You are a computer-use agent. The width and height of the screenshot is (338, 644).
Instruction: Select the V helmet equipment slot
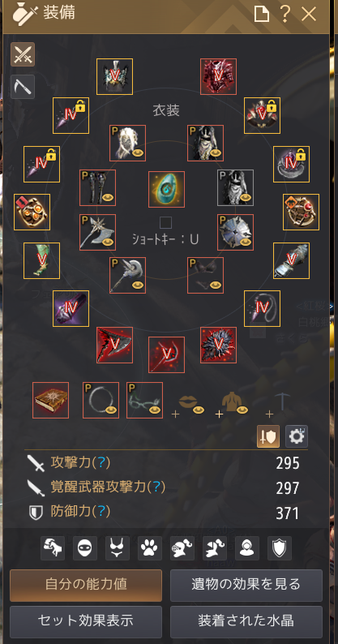(114, 76)
